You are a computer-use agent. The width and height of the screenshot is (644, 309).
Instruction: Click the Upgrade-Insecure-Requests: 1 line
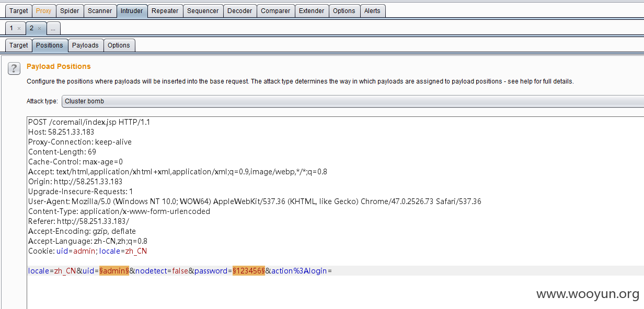80,192
